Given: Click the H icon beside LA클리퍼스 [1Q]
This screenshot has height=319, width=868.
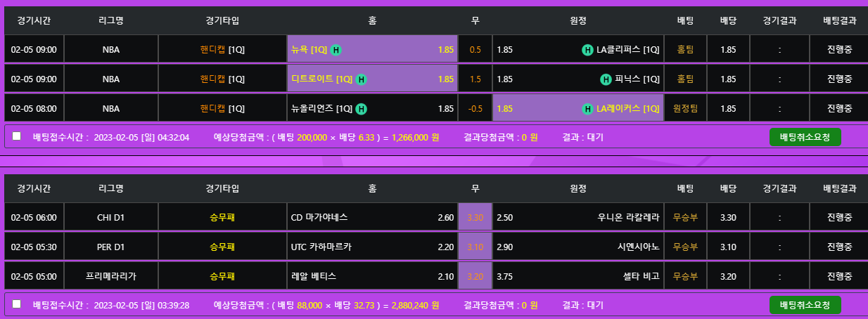Looking at the screenshot, I should pos(587,50).
